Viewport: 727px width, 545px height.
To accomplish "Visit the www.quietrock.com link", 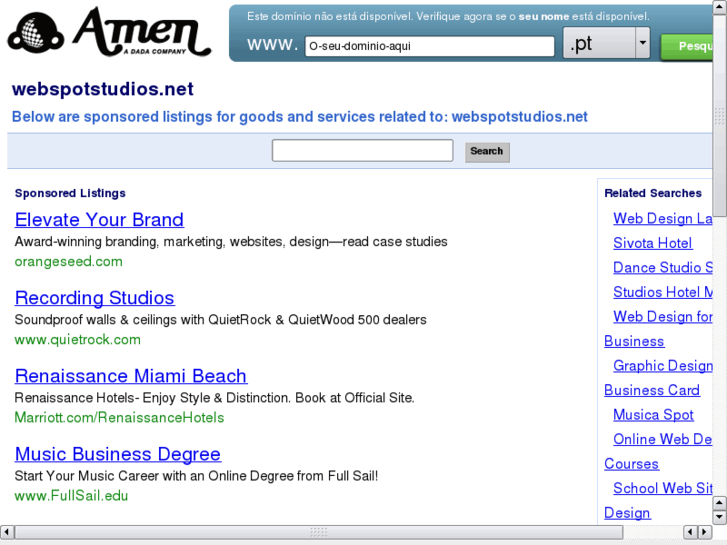I will [x=77, y=340].
